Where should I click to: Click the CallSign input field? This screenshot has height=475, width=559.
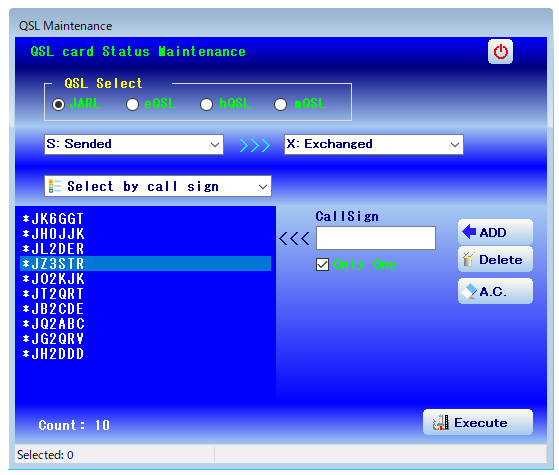point(376,238)
